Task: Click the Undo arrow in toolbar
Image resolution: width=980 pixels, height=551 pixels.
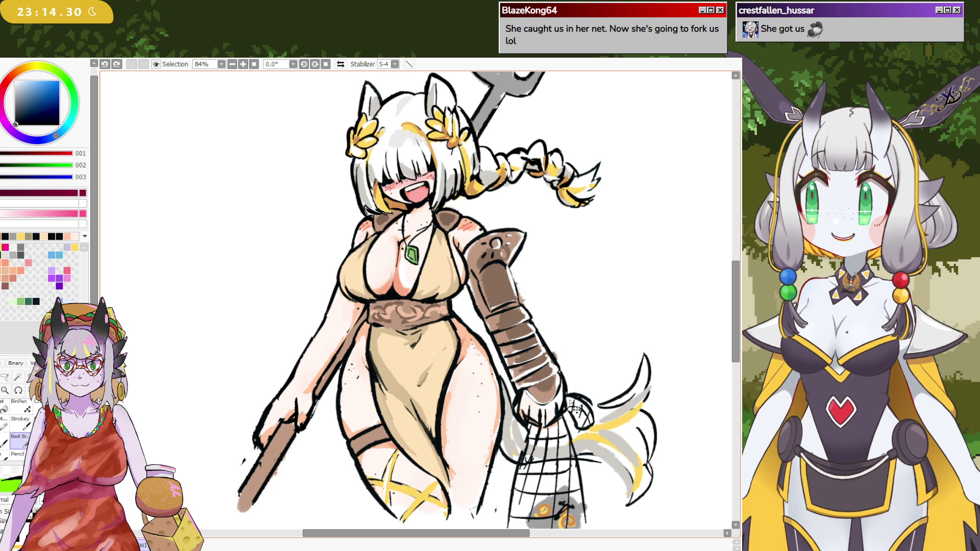Action: pos(105,64)
